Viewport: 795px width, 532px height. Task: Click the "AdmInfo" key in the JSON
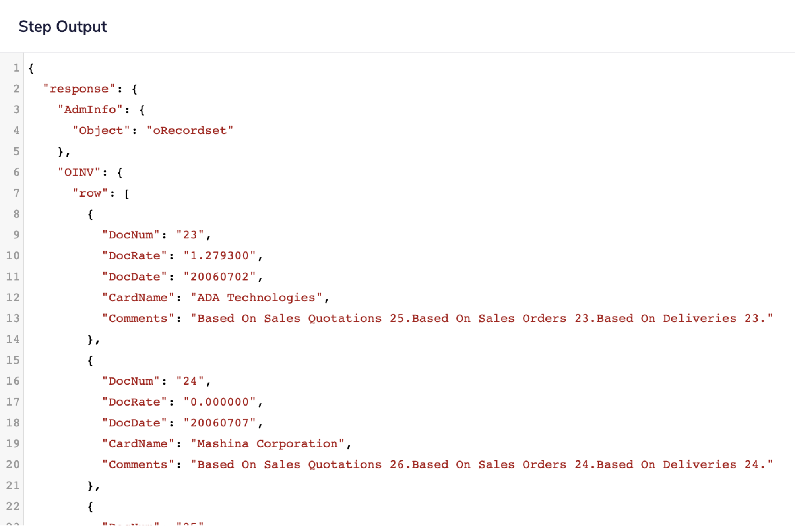[90, 110]
